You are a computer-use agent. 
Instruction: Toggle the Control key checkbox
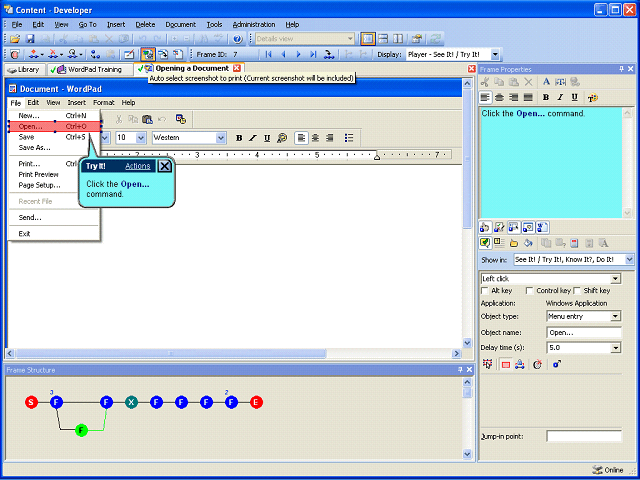(529, 291)
